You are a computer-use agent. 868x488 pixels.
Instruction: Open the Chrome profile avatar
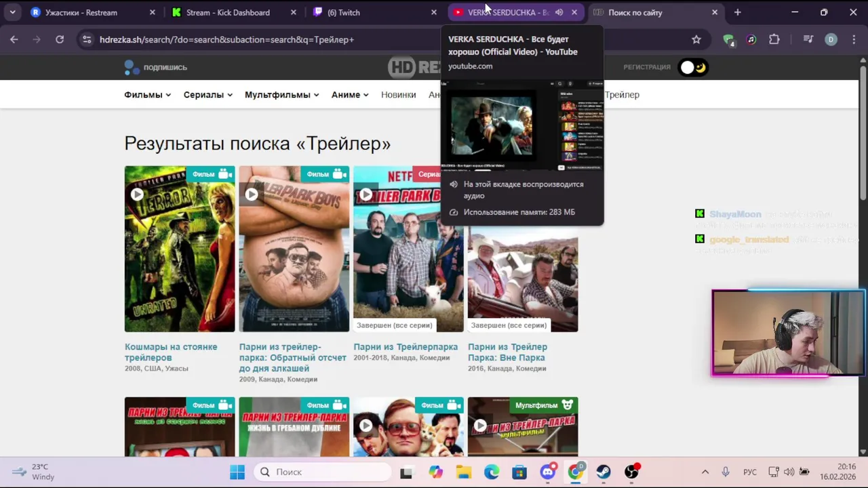(x=831, y=39)
